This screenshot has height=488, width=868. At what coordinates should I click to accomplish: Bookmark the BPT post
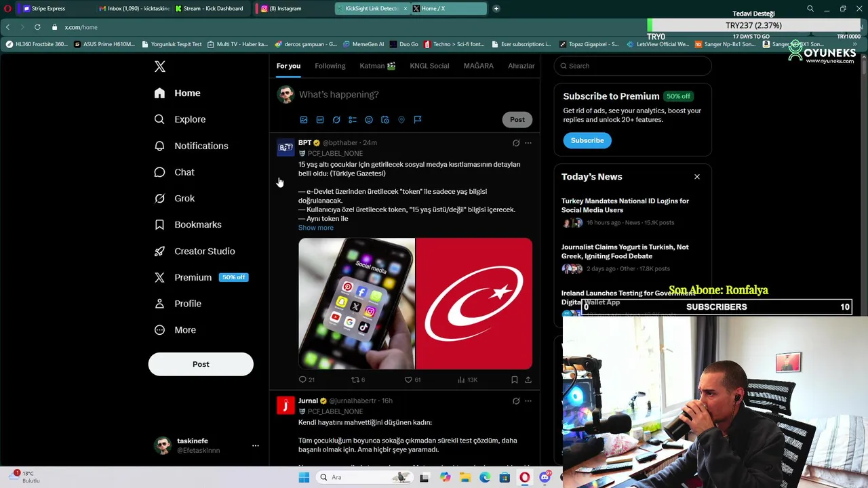click(515, 380)
